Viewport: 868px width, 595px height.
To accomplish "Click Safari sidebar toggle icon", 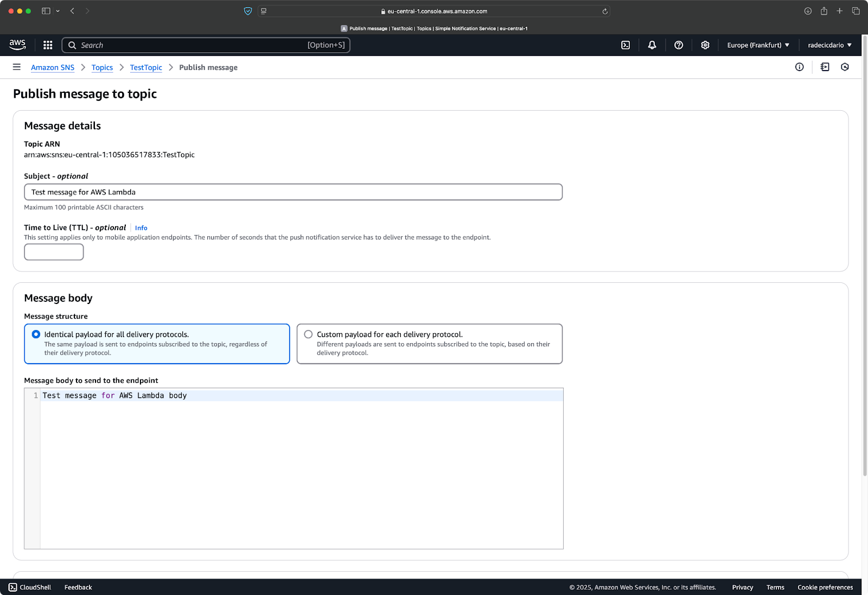I will pos(46,11).
